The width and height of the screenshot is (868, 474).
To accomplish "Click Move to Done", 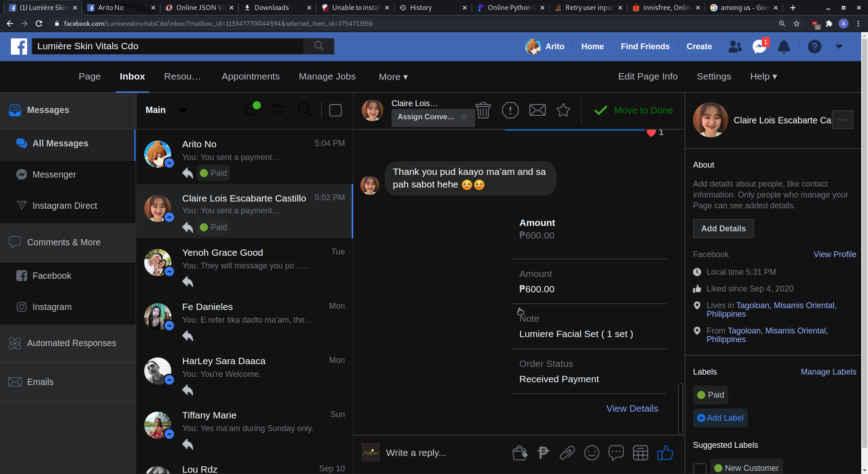I will [x=633, y=110].
